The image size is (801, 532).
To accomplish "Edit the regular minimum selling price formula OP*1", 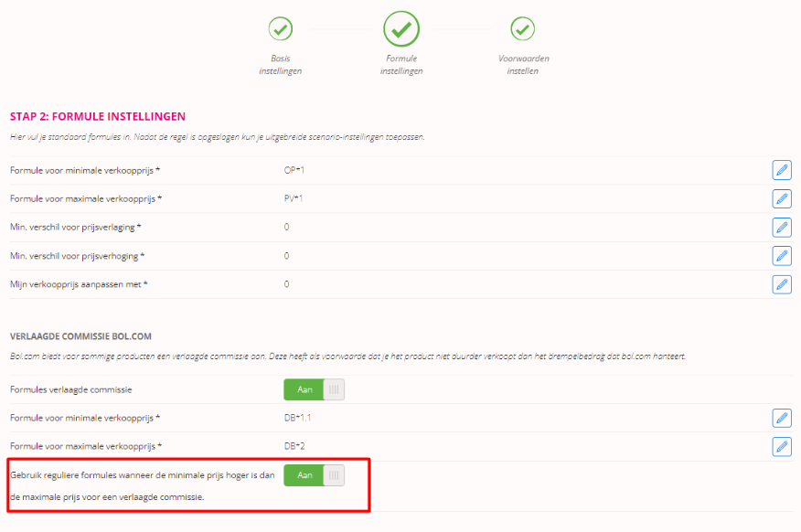I will 782,170.
